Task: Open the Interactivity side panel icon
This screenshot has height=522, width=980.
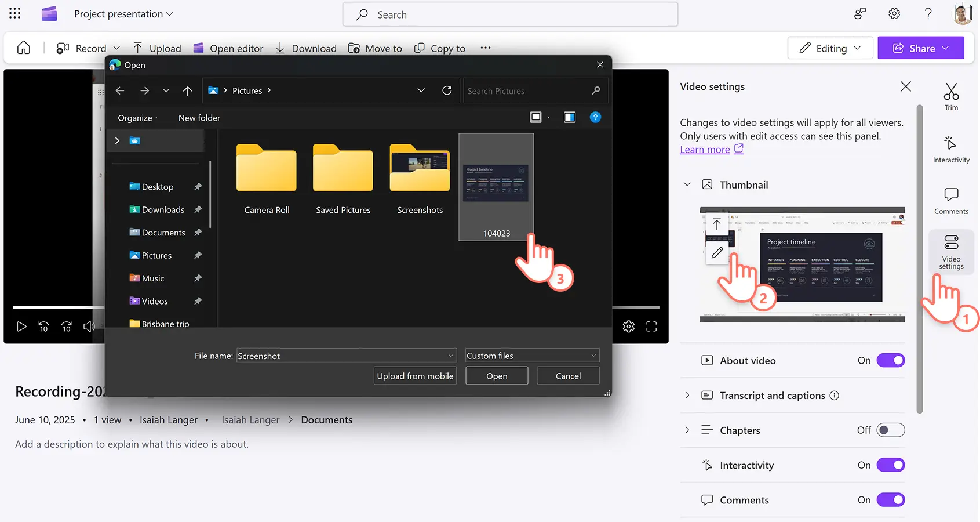Action: tap(951, 149)
